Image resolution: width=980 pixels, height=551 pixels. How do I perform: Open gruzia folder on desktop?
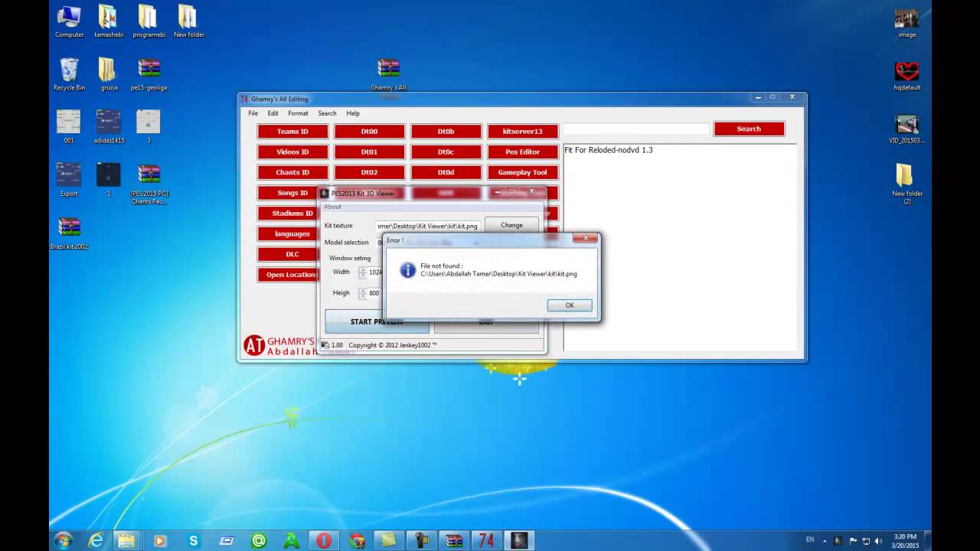tap(108, 74)
